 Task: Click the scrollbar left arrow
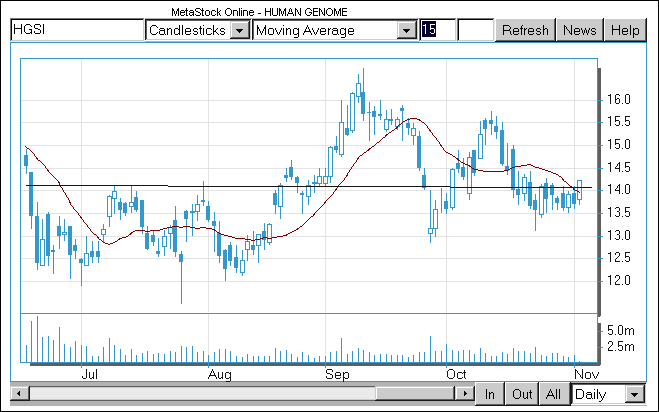pyautogui.click(x=19, y=394)
